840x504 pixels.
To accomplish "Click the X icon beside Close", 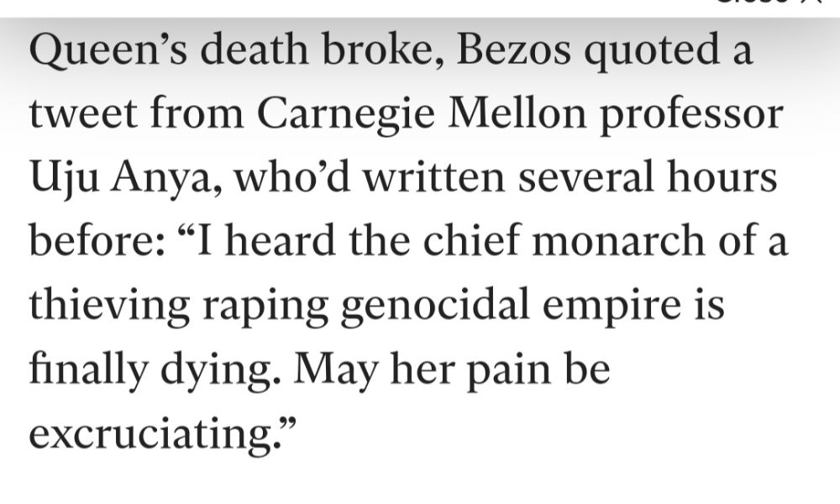I will (x=811, y=2).
